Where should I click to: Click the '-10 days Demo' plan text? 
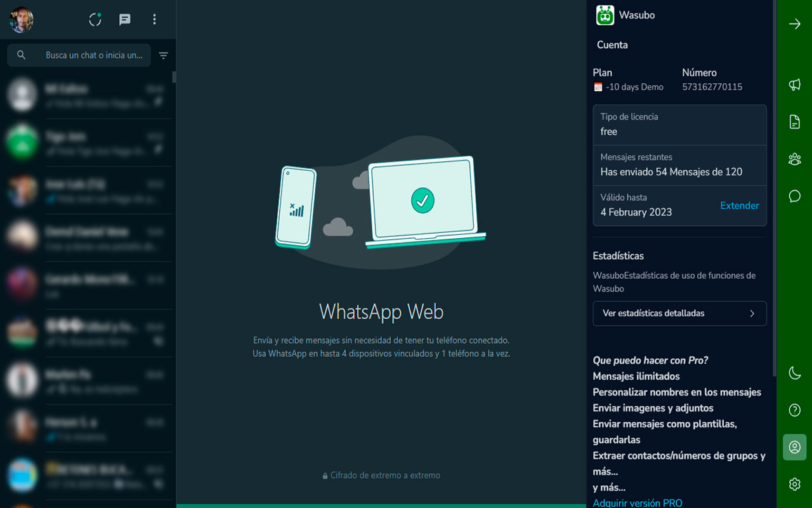634,87
